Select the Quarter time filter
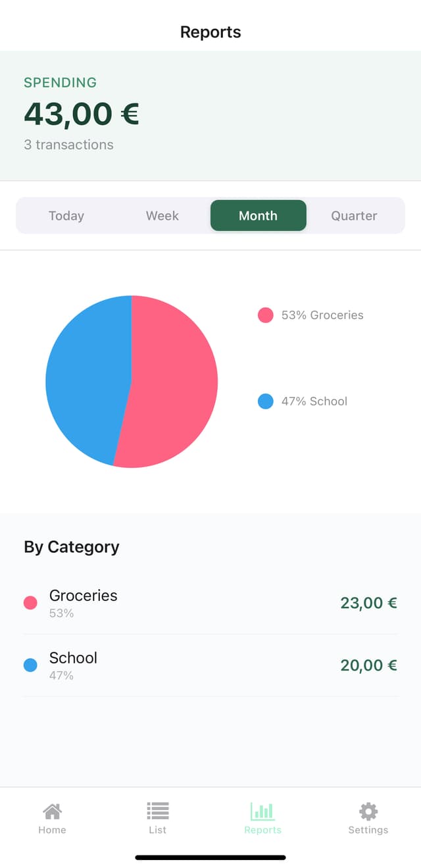This screenshot has height=868, width=421. coord(354,215)
